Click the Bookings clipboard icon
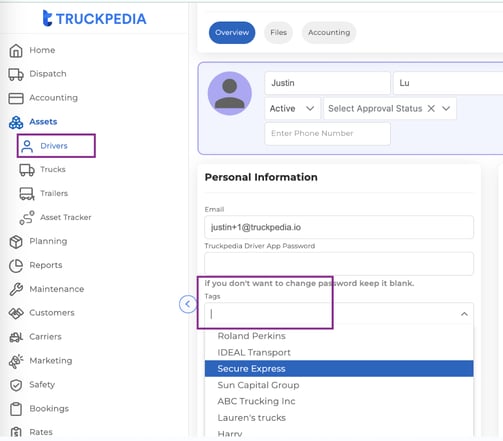This screenshot has width=503, height=441. click(16, 409)
